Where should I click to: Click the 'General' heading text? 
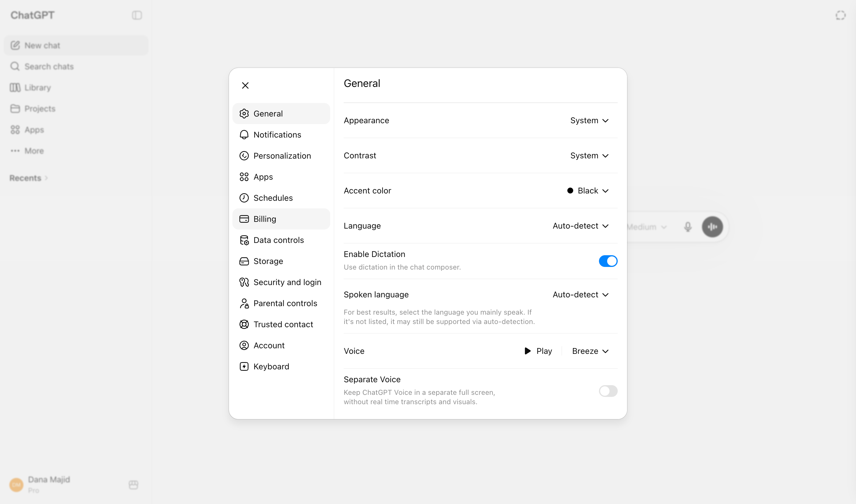pos(362,83)
